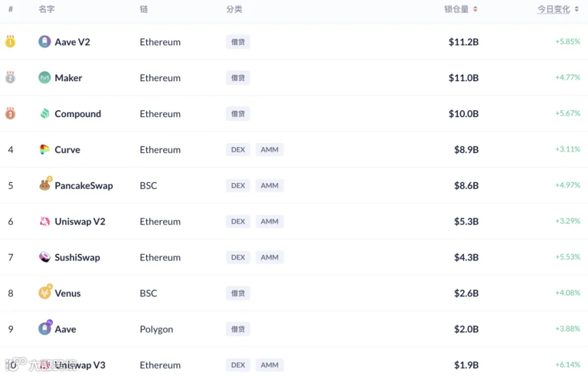Click the 名字 column header
The image size is (588, 376).
point(46,9)
